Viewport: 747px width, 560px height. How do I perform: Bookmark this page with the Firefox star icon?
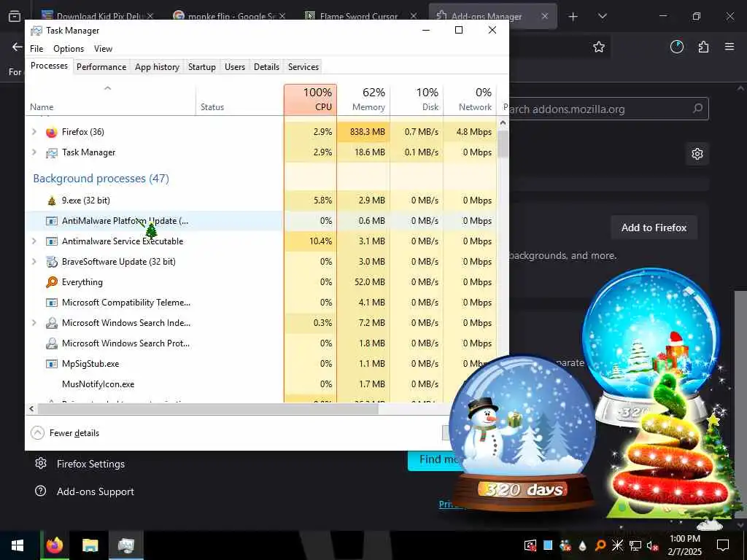(599, 47)
